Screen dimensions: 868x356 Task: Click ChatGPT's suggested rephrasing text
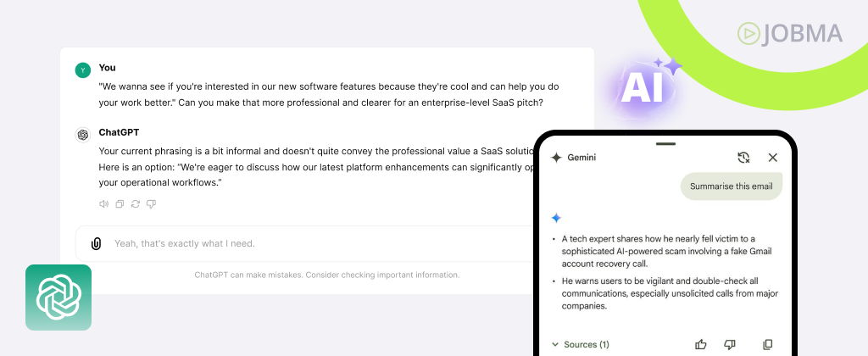coord(316,167)
